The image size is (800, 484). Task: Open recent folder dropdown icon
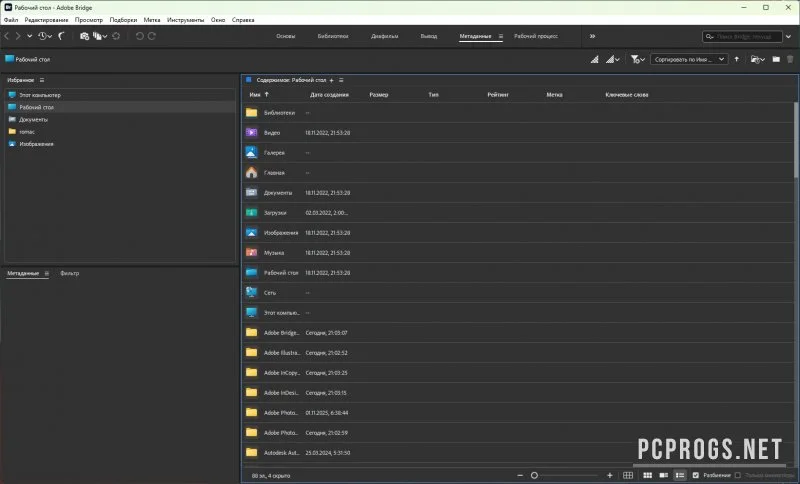[x=758, y=60]
